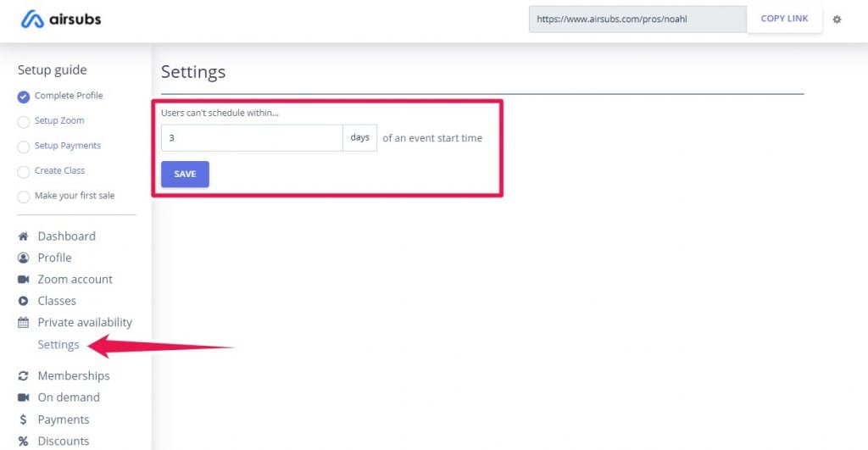
Task: Click the Classes play icon
Action: pos(23,301)
